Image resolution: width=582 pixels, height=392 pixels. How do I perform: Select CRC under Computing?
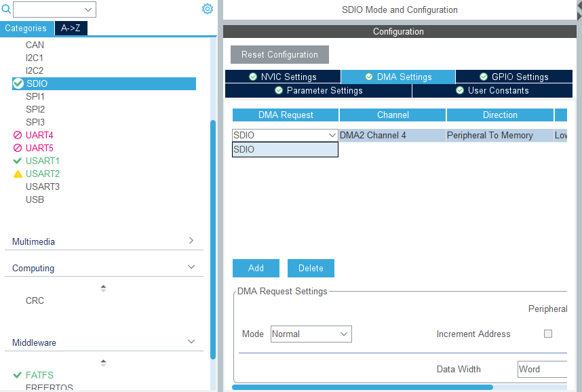point(35,300)
